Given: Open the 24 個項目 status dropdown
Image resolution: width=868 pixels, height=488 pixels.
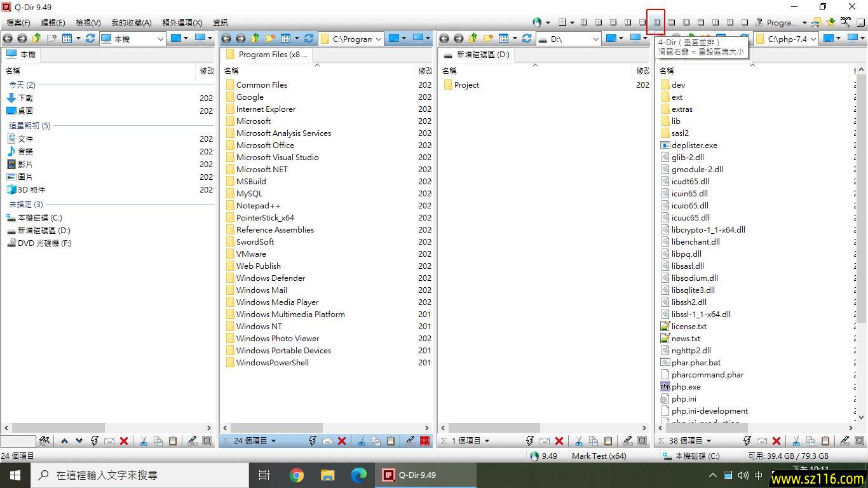Looking at the screenshot, I should pos(274,441).
